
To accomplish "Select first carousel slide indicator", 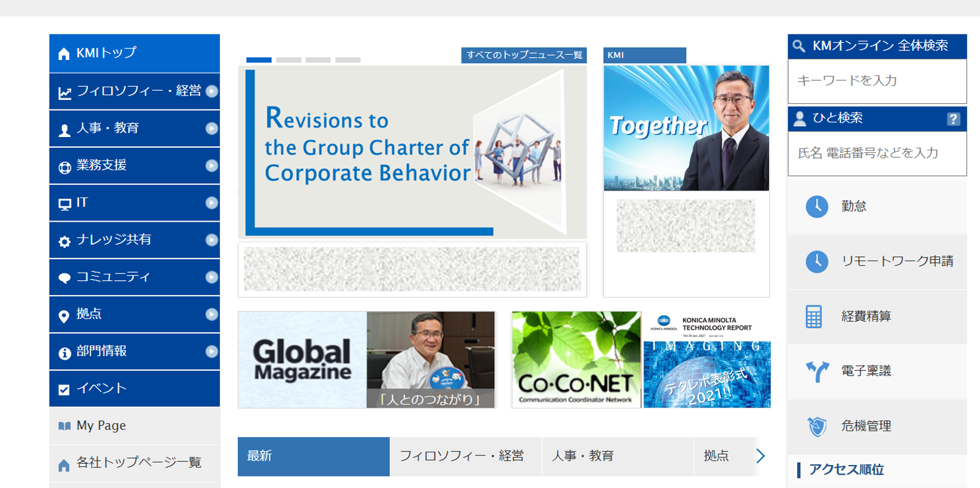I will pos(259,60).
